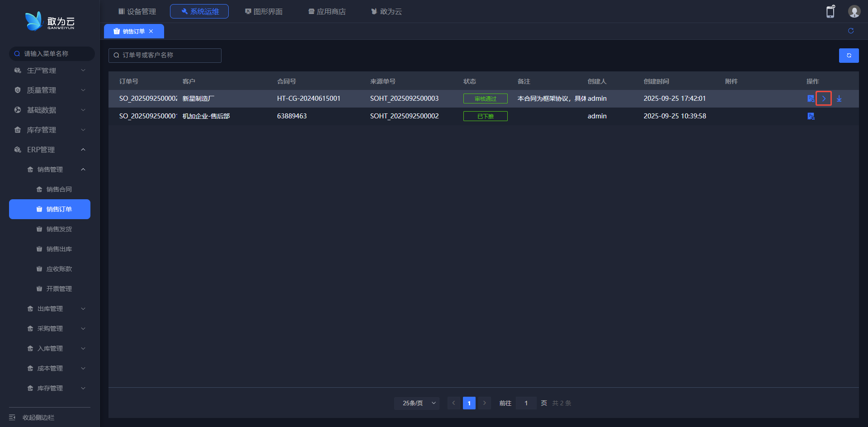Expand the 入库管理 submenu
This screenshot has width=868, height=427.
pyautogui.click(x=50, y=348)
